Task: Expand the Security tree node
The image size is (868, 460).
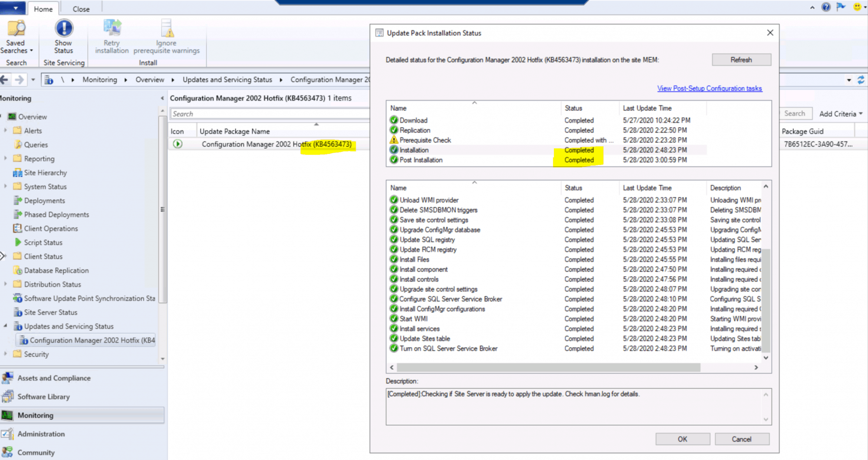Action: tap(6, 354)
